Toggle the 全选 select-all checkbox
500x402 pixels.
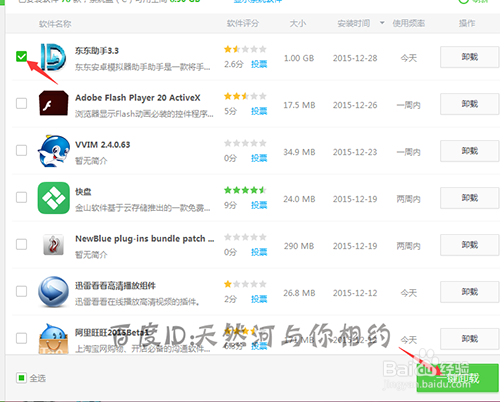click(x=21, y=378)
